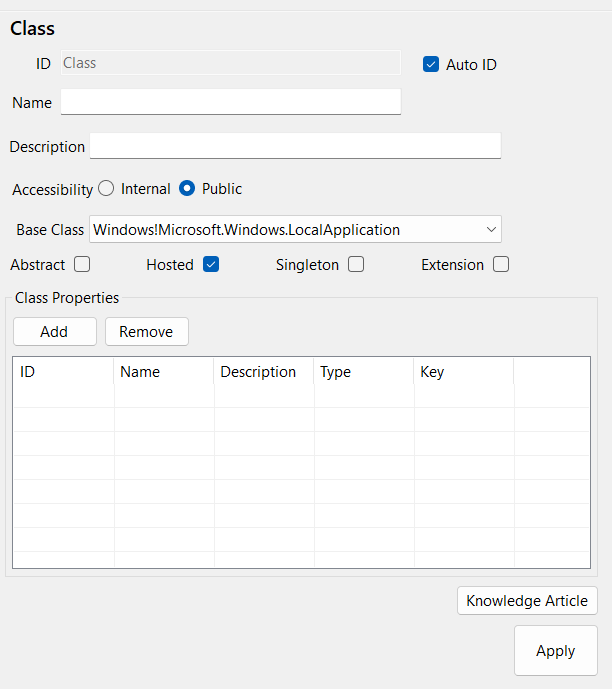Open the Knowledge Article button
612x689 pixels.
coord(527,601)
